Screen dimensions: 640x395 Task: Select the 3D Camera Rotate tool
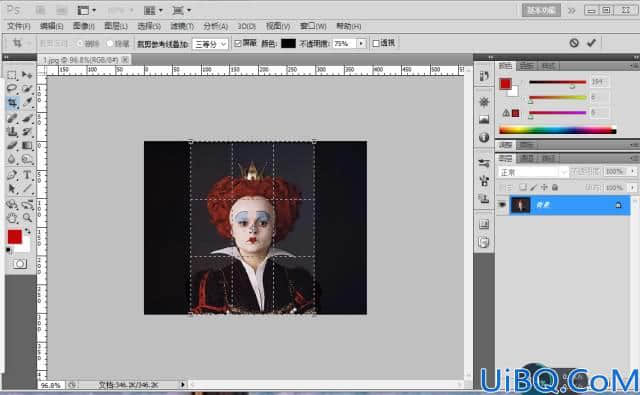tap(27, 204)
